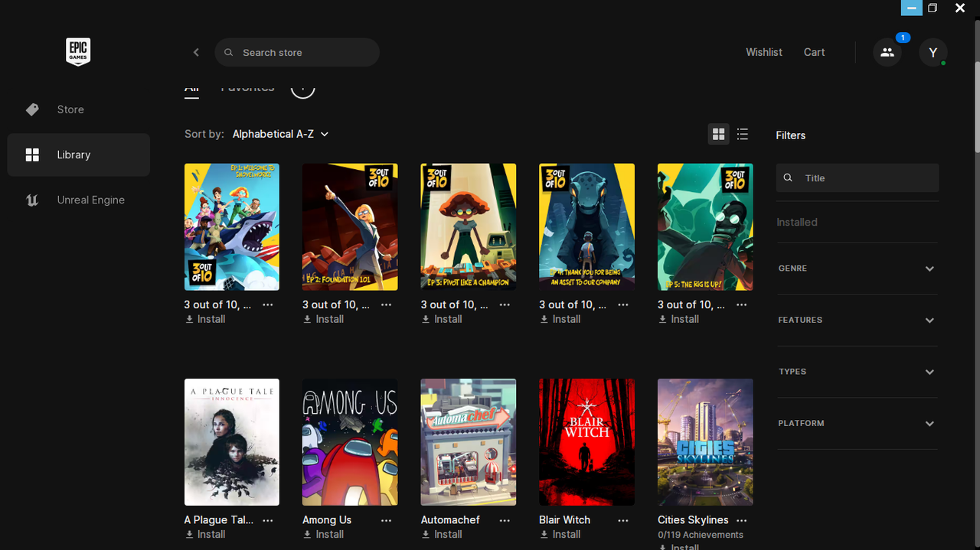Open EP1 Welcome to Shovelworks cover

tap(232, 226)
